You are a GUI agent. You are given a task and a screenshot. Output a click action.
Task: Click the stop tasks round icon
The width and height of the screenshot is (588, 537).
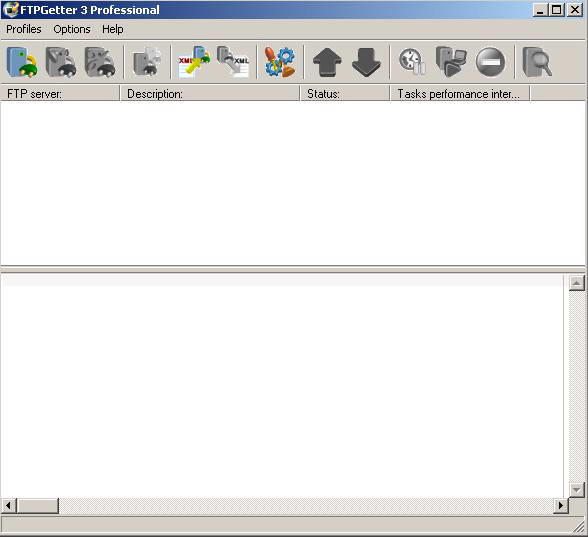click(490, 62)
